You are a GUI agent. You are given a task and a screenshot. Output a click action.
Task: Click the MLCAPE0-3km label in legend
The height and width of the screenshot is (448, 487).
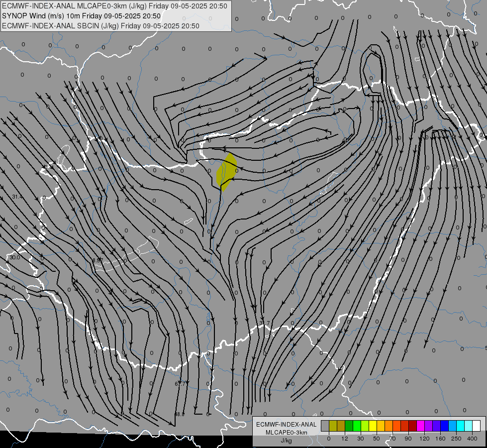[287, 433]
